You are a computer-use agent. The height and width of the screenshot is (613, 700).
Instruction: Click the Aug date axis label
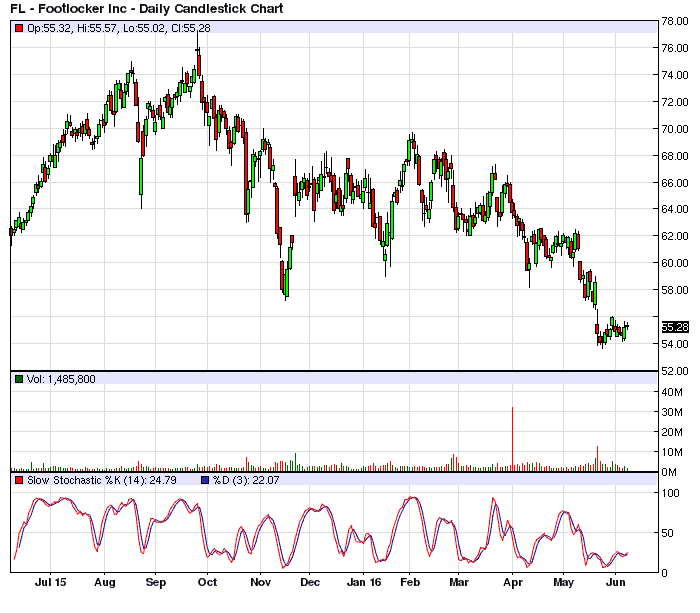pos(104,582)
